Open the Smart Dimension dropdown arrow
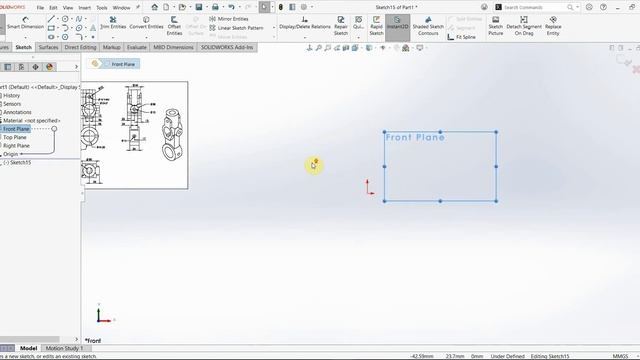Viewport: 640px width, 360px height. 25,37
